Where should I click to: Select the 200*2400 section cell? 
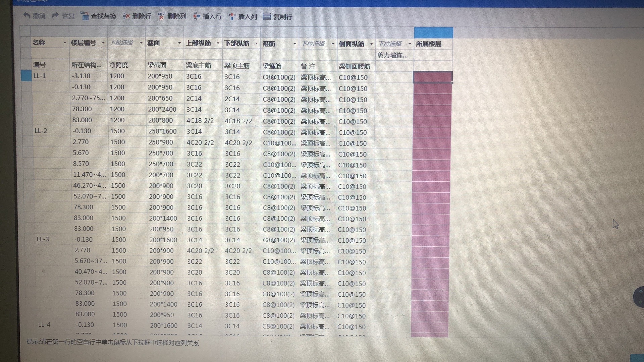[165, 109]
